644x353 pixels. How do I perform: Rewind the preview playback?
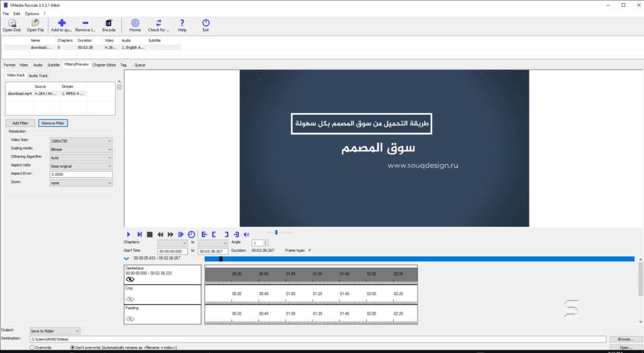point(160,234)
